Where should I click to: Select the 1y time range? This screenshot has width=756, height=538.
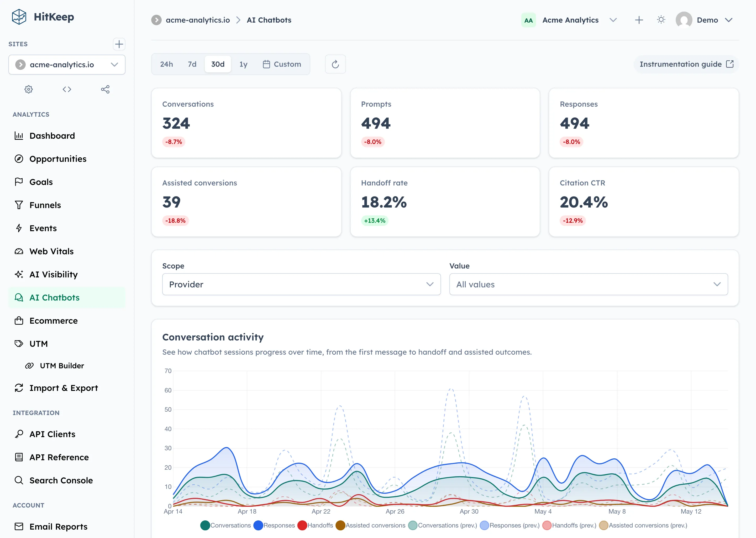click(x=243, y=64)
